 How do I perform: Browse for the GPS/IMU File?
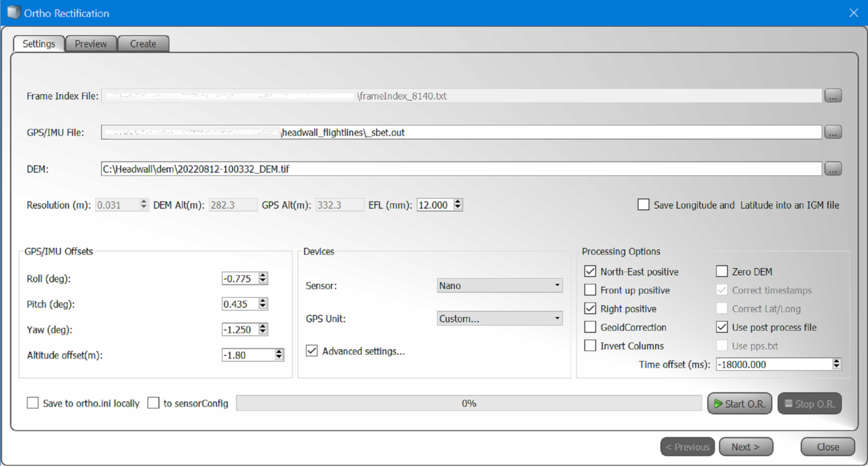pos(833,132)
